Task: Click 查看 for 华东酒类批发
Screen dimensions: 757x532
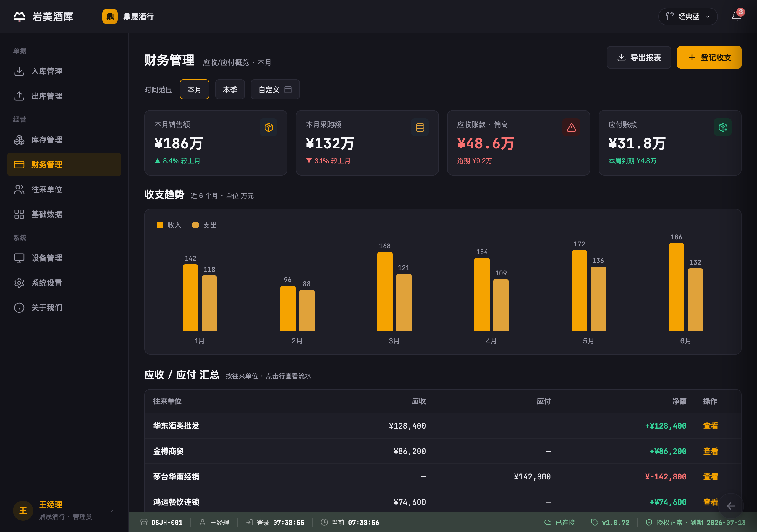Action: click(x=711, y=426)
